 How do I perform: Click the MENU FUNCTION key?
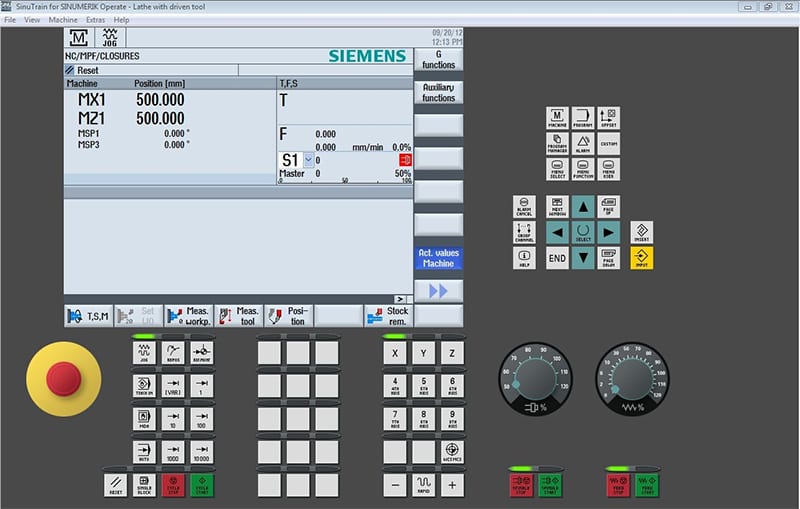tap(583, 169)
